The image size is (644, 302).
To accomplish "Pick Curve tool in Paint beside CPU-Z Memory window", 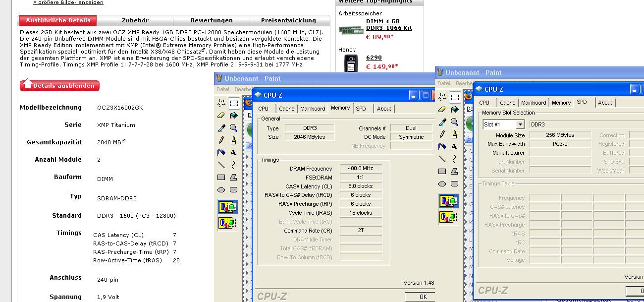I will coord(233,165).
